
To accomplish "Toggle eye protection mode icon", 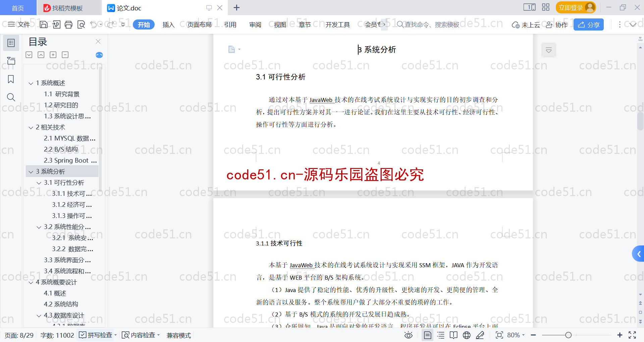I will coord(409,335).
